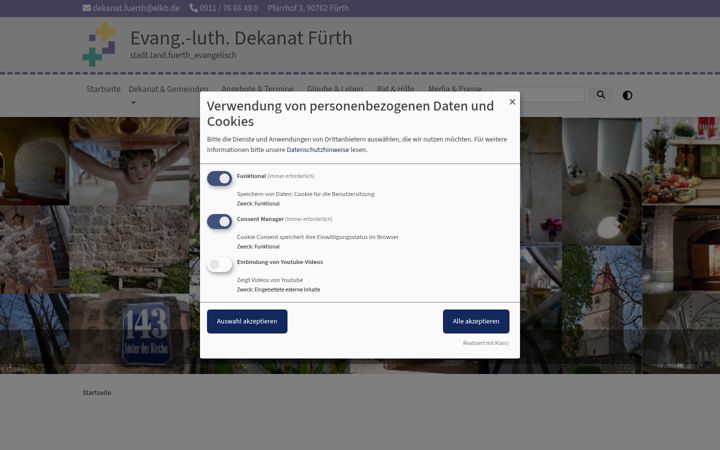Open the Startseite menu item
This screenshot has height=450, width=720.
click(103, 89)
